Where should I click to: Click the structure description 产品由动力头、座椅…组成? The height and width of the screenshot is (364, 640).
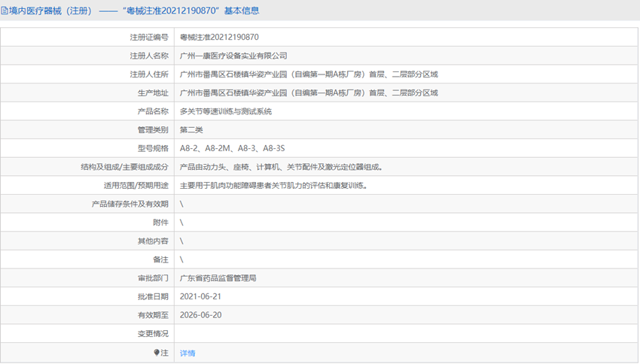(x=282, y=167)
